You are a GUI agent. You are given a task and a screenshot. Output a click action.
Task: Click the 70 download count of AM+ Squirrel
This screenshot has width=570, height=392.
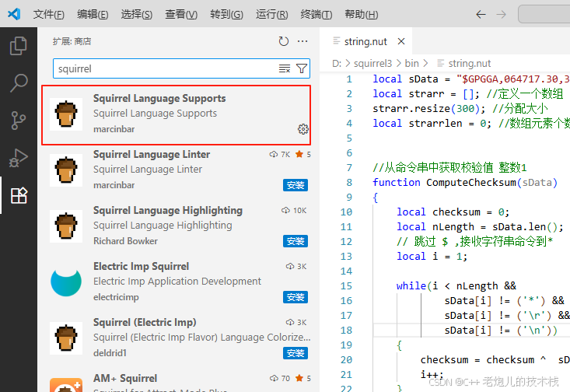pyautogui.click(x=280, y=379)
